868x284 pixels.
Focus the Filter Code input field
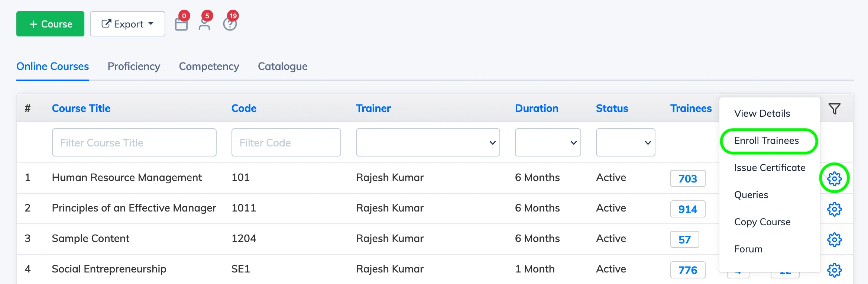pyautogui.click(x=286, y=142)
